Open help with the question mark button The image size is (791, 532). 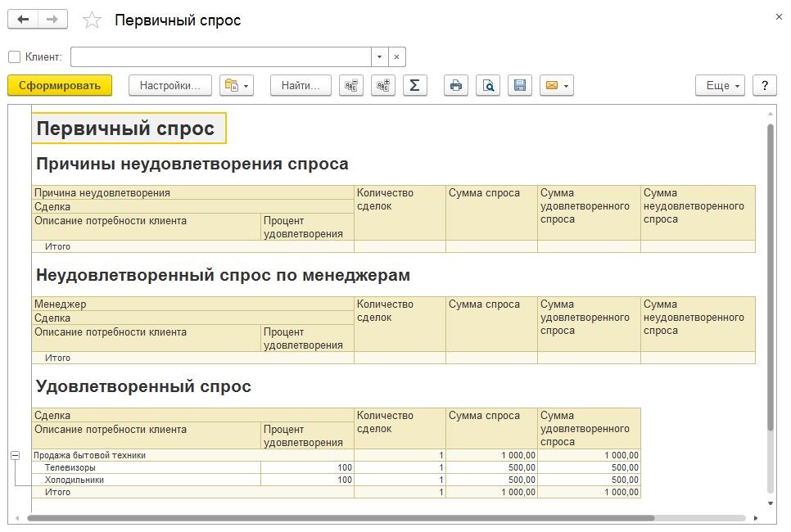pyautogui.click(x=765, y=86)
